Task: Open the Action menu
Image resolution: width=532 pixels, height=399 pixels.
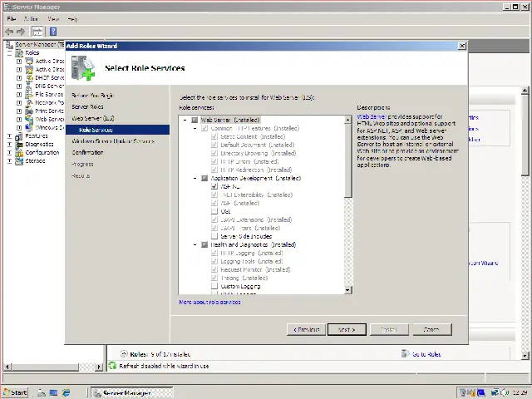Action: 31,19
